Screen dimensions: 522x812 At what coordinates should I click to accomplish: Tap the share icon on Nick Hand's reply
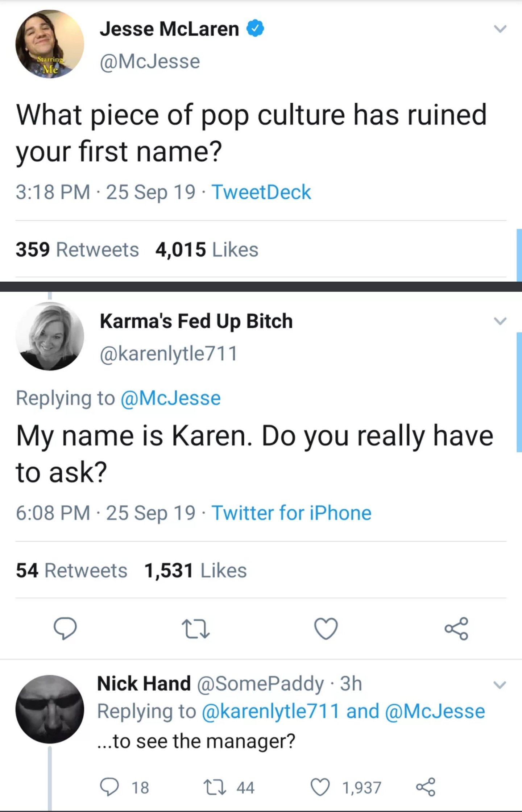pos(426,787)
